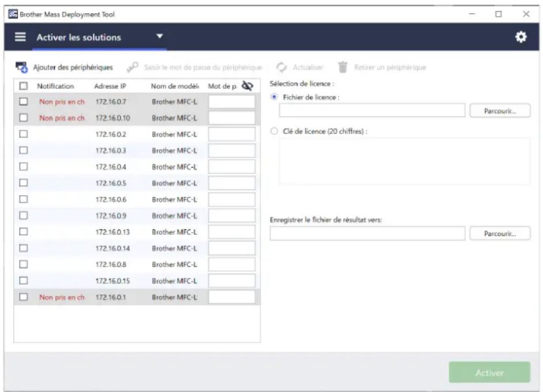
Task: Check the box for device 172.16.0.7
Action: click(23, 101)
